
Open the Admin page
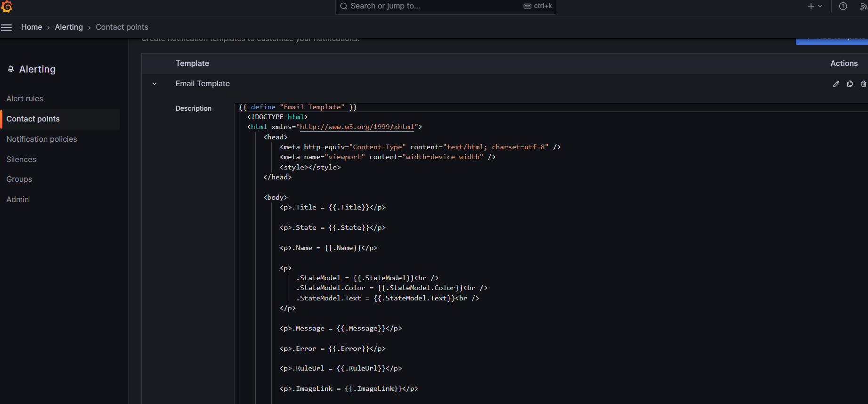[x=18, y=199]
